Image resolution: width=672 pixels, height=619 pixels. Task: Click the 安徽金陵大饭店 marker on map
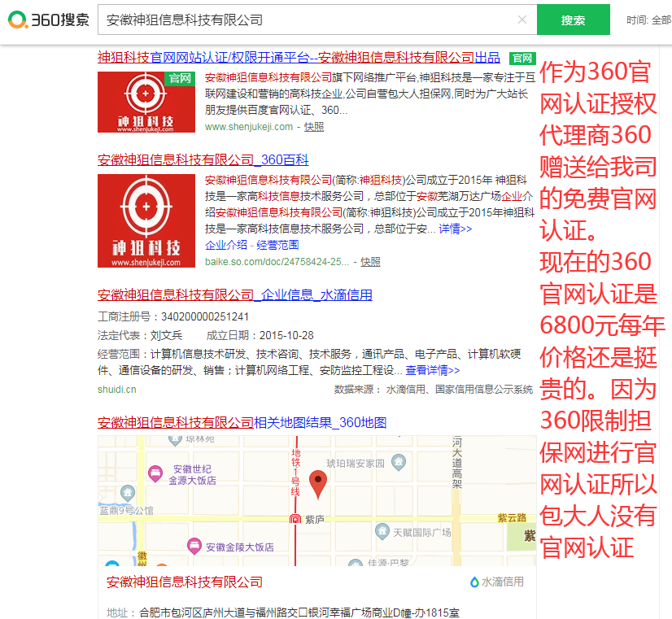pos(194,546)
